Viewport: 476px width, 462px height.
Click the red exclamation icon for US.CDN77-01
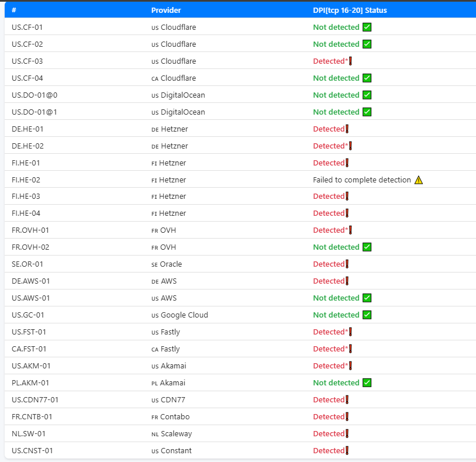347,400
